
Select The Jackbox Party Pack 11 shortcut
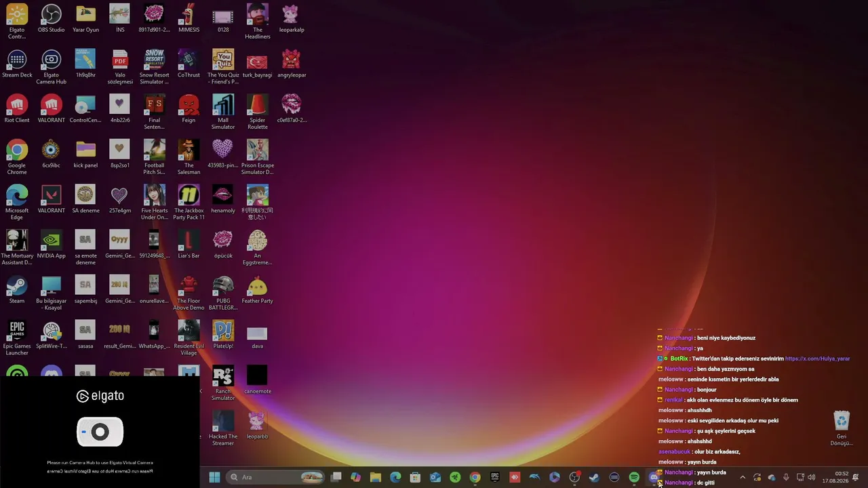coord(189,203)
